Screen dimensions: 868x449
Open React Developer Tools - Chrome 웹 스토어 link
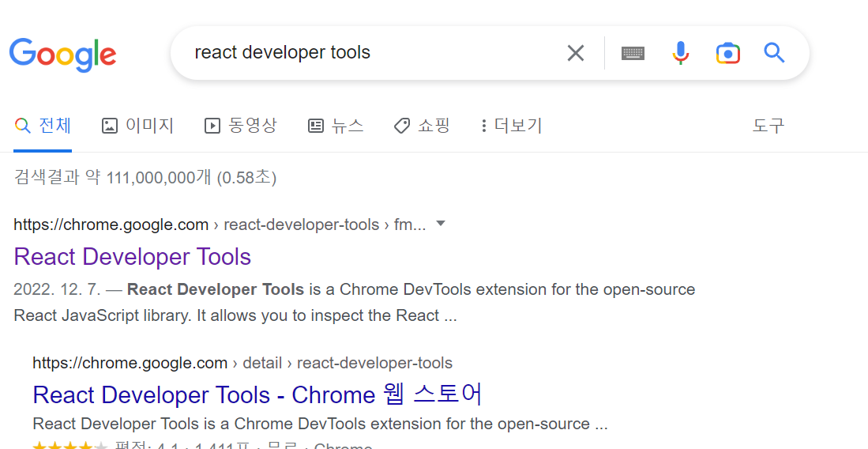pos(257,394)
